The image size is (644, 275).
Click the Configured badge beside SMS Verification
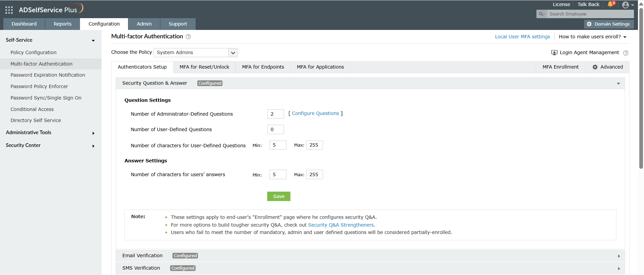[183, 268]
